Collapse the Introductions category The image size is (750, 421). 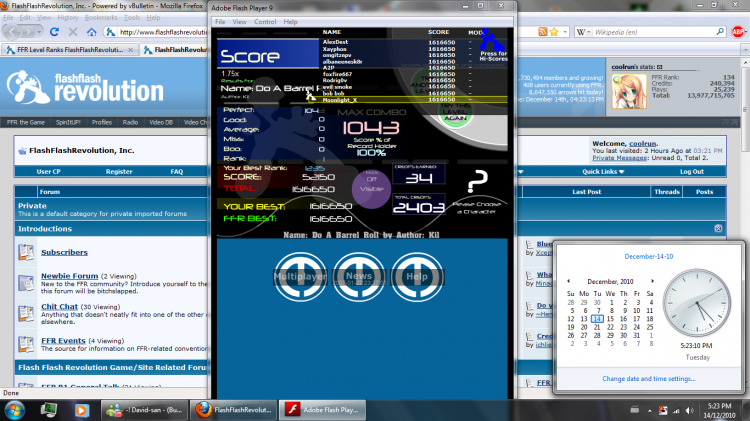(718, 229)
